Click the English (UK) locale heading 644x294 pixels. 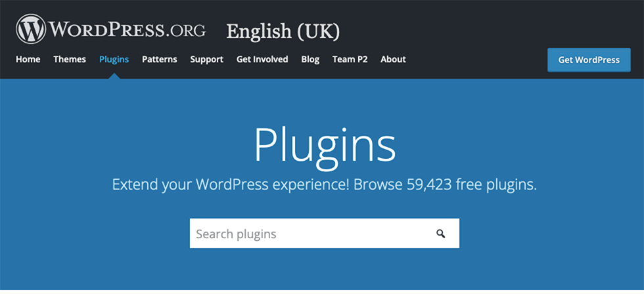tap(283, 31)
